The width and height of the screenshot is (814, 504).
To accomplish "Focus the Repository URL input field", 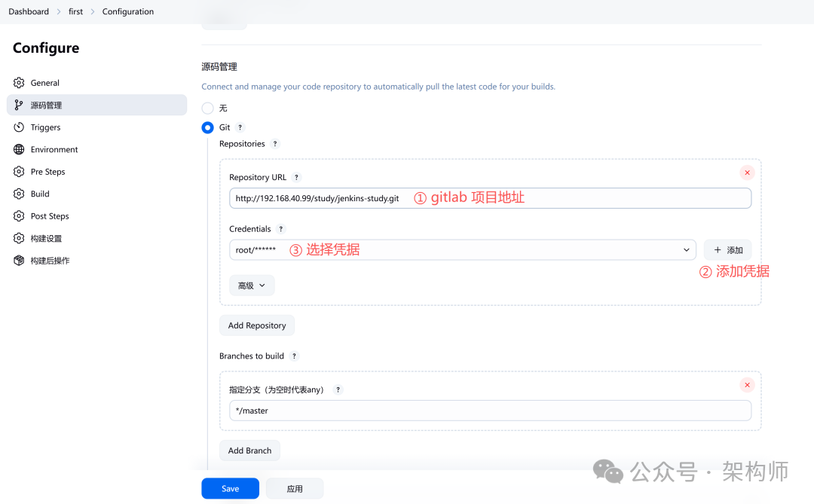I will point(491,198).
